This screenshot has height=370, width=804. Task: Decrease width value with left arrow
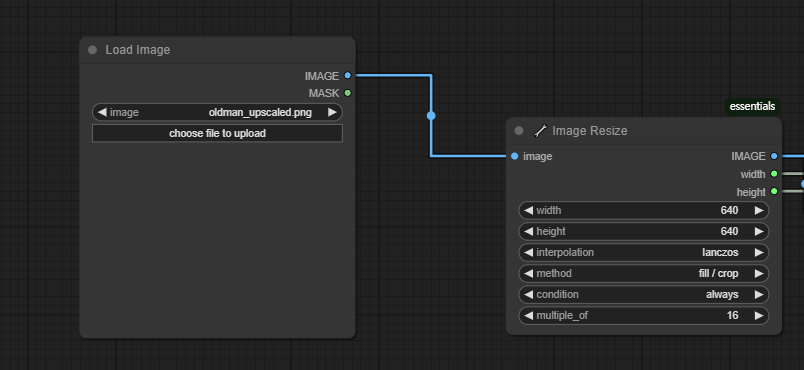pos(529,211)
